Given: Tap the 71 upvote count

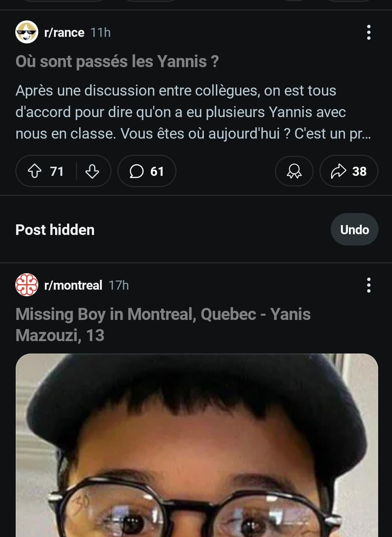Looking at the screenshot, I should point(57,171).
